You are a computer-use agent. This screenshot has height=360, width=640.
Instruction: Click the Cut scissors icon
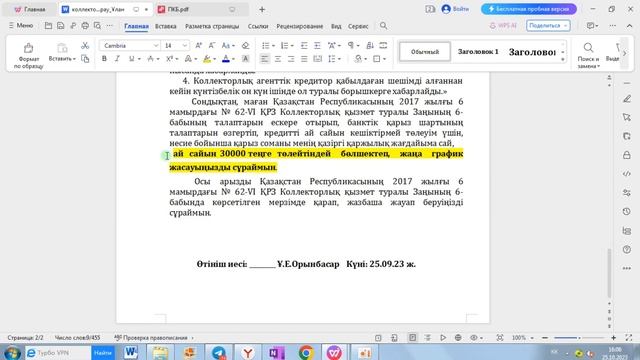pyautogui.click(x=85, y=45)
